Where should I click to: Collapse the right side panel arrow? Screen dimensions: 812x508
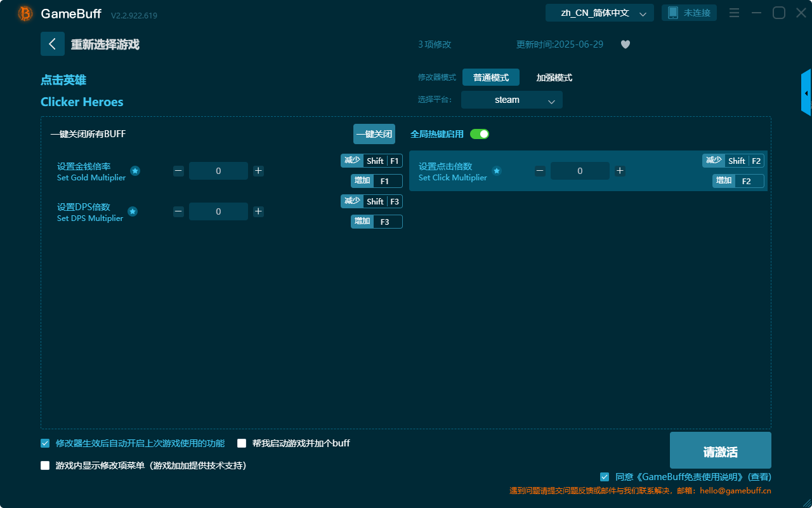(x=806, y=92)
